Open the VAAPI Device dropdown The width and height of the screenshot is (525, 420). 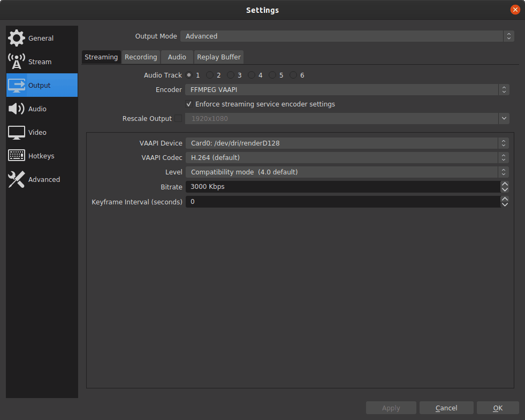347,143
